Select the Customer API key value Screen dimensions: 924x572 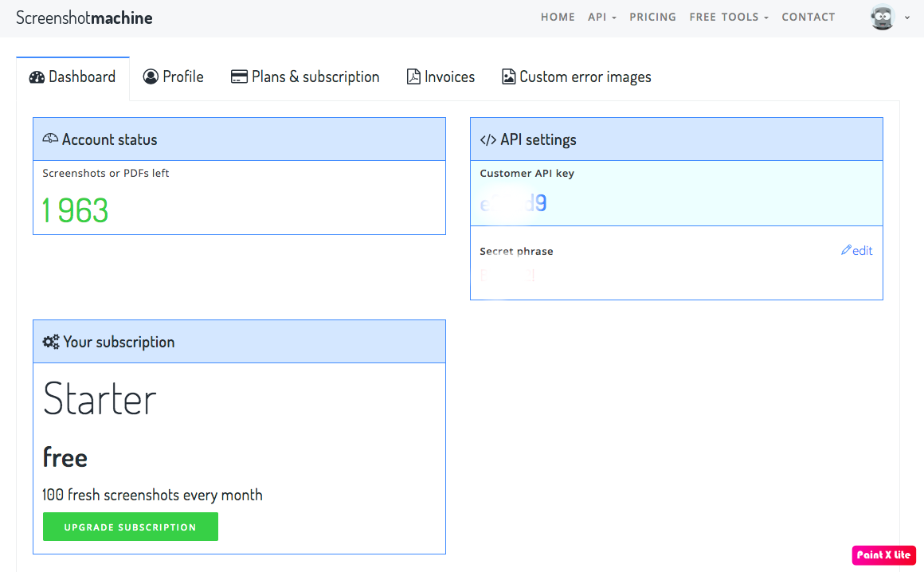click(x=513, y=203)
